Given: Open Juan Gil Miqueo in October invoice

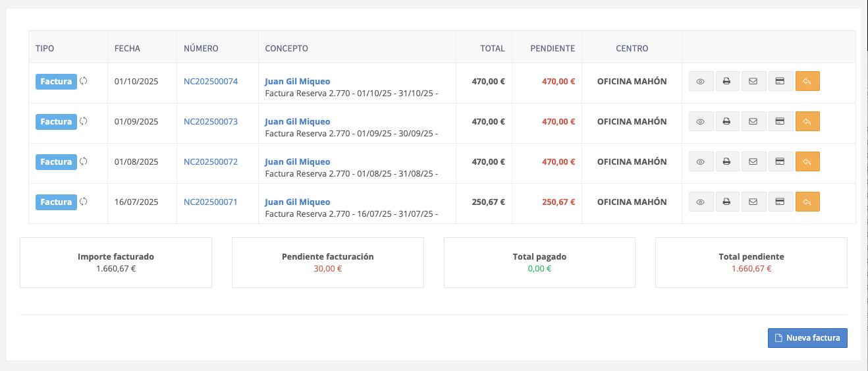Looking at the screenshot, I should pyautogui.click(x=298, y=82).
